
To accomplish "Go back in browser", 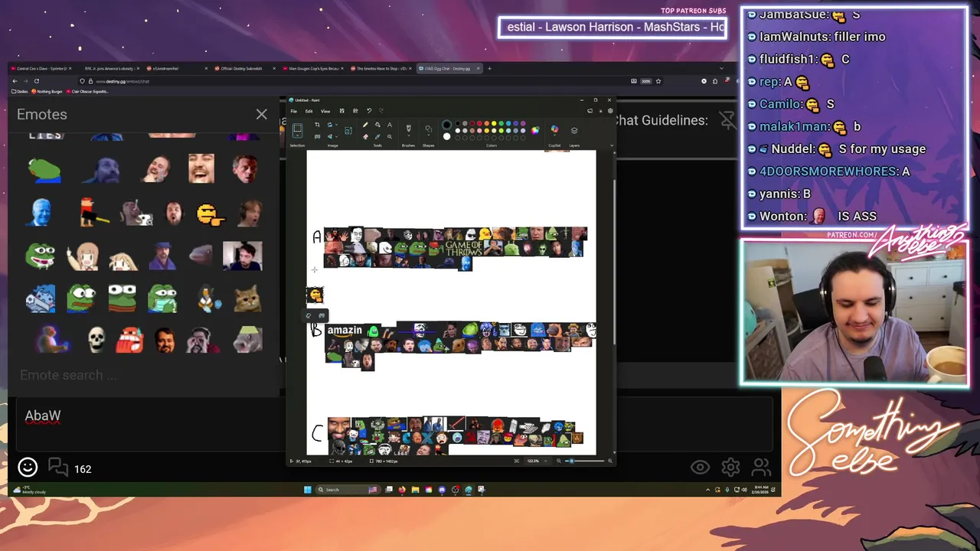I will point(15,81).
